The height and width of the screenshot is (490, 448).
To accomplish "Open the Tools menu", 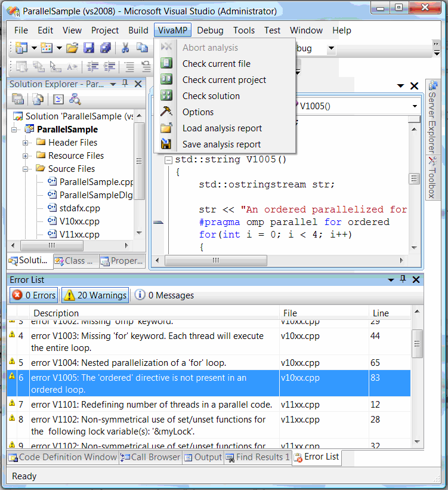I will (243, 30).
